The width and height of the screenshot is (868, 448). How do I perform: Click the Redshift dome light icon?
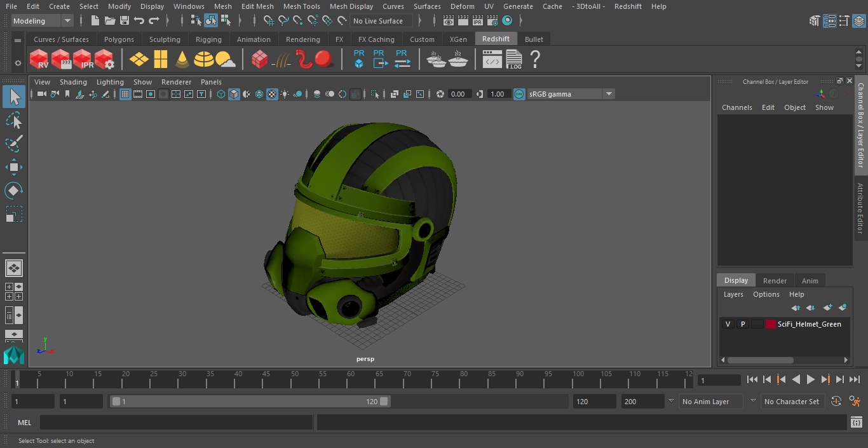point(203,60)
